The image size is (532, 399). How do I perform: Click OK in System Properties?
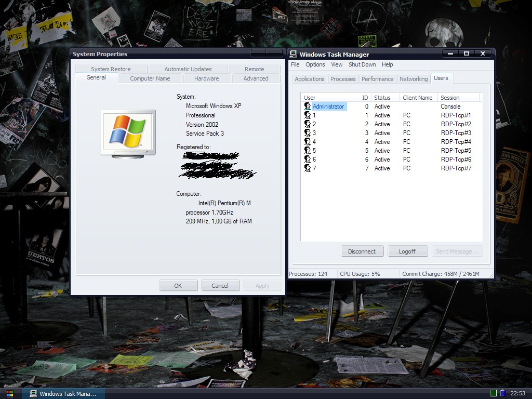pos(178,286)
